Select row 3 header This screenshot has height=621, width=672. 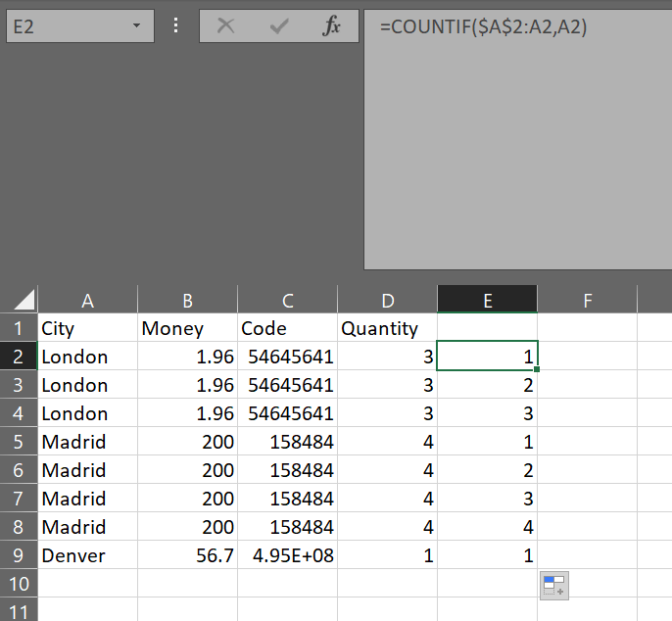click(x=19, y=384)
